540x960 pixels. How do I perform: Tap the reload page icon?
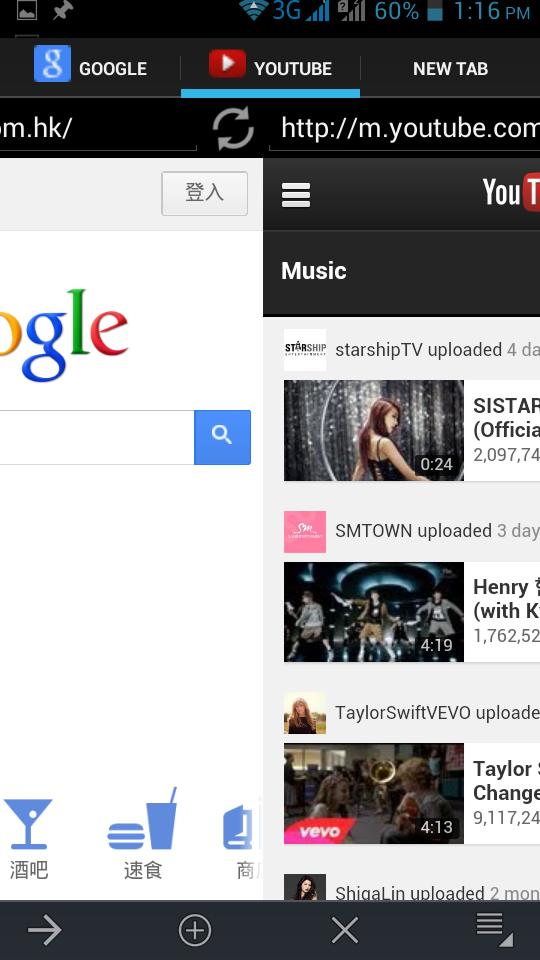tap(233, 128)
